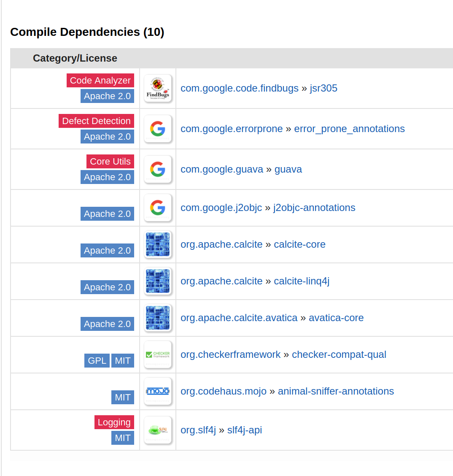
Task: Click the SLF4J logo icon
Action: [x=158, y=430]
